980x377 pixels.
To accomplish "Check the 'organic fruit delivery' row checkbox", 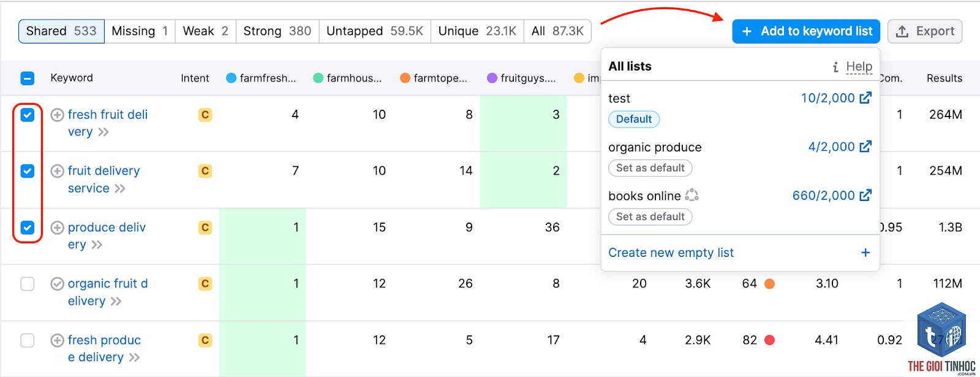I will click(x=28, y=284).
